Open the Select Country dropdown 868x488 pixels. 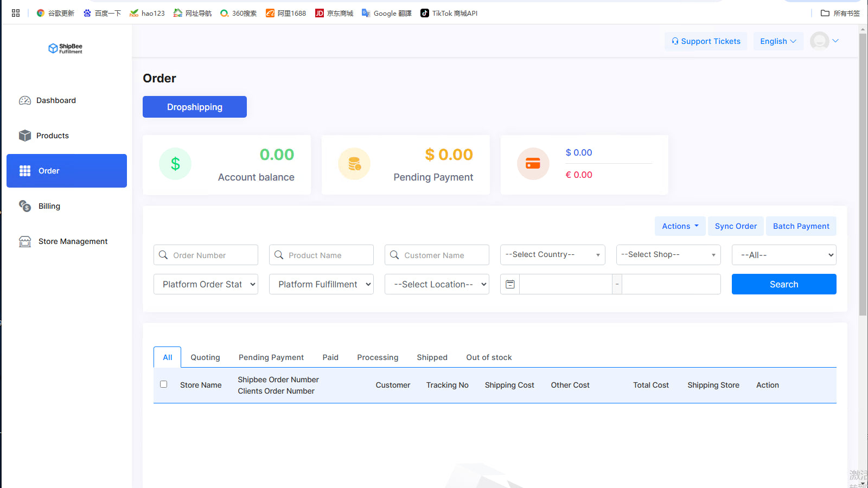point(553,255)
